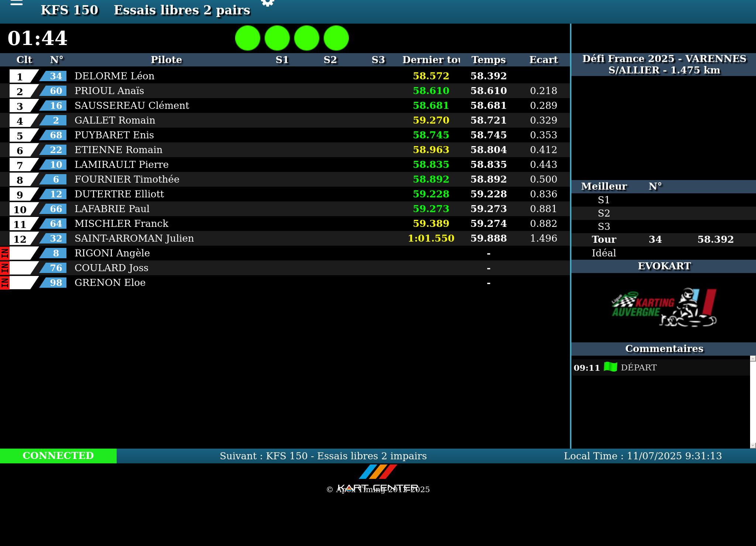Click the red IN marker for GRENON
This screenshot has height=546, width=756.
click(x=4, y=283)
